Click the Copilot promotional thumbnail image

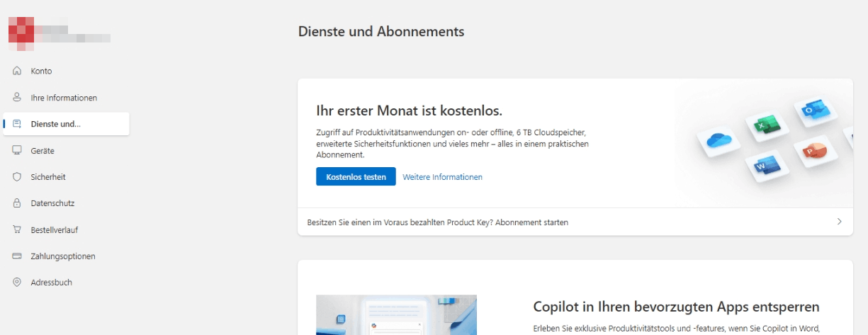click(x=396, y=315)
